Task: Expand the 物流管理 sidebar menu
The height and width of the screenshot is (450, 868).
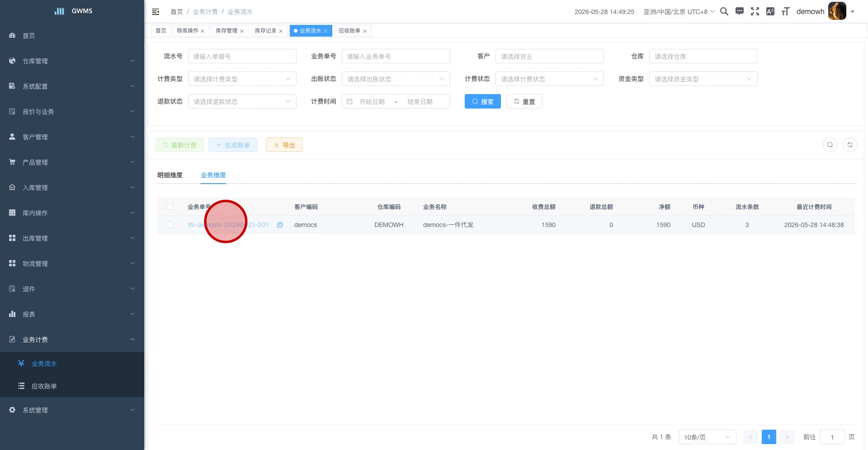Action: pyautogui.click(x=72, y=263)
